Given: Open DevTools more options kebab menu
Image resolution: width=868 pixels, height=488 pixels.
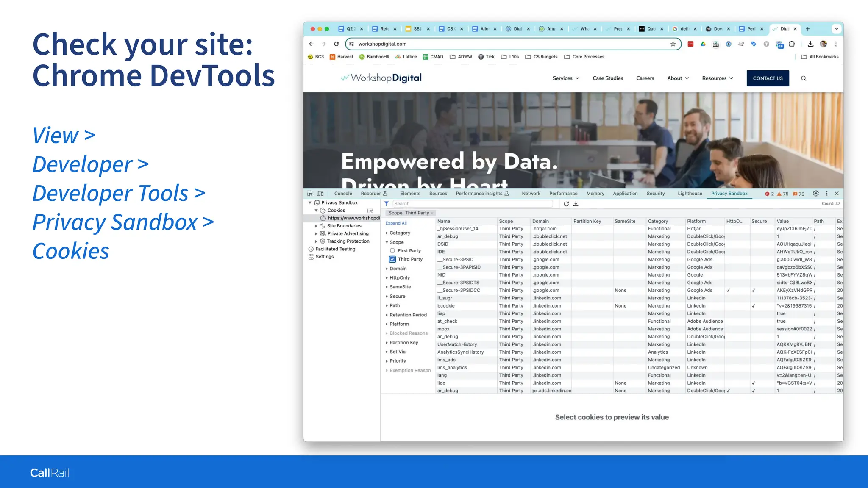Looking at the screenshot, I should click(827, 194).
